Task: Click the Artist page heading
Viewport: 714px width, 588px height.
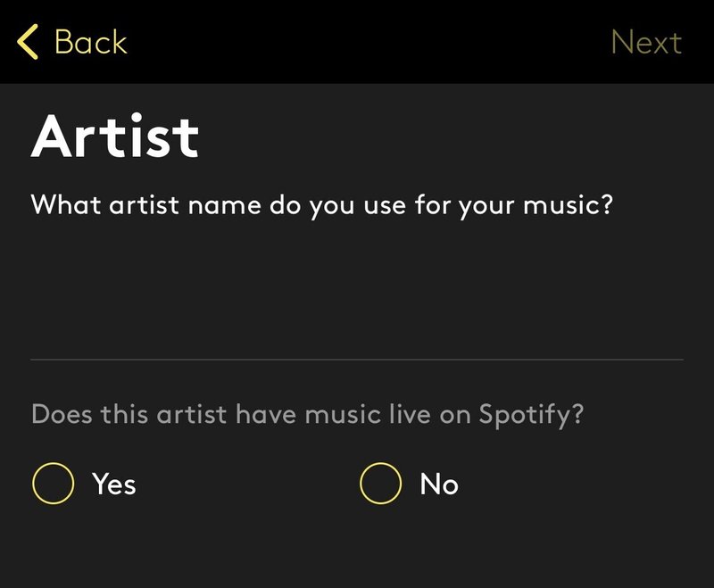Action: click(x=115, y=136)
